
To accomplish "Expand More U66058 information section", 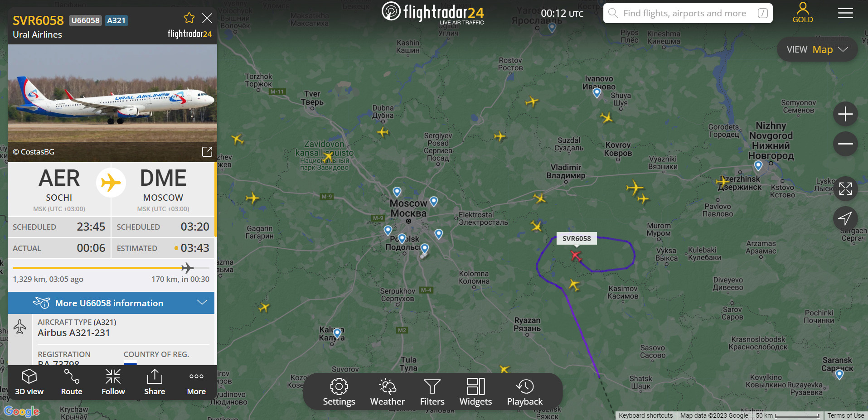I will coord(111,303).
